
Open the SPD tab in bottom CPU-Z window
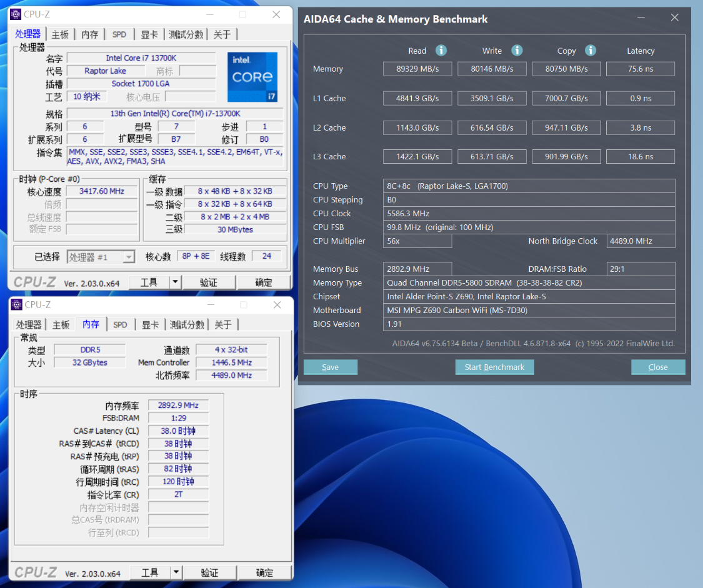120,324
